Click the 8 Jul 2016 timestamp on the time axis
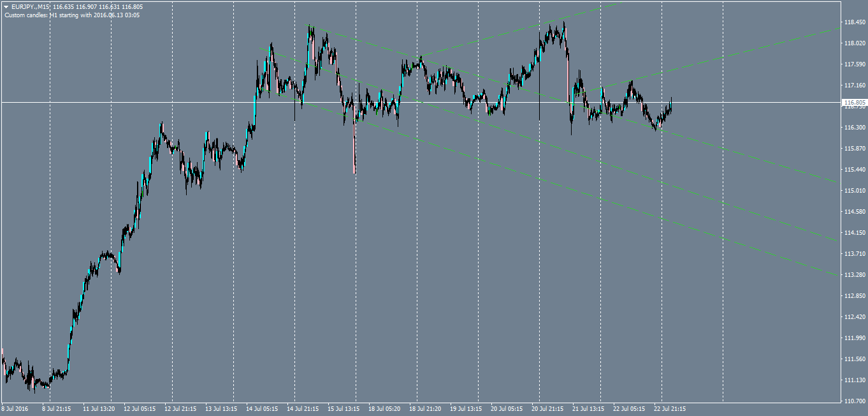This screenshot has height=416, width=868. pos(15,409)
